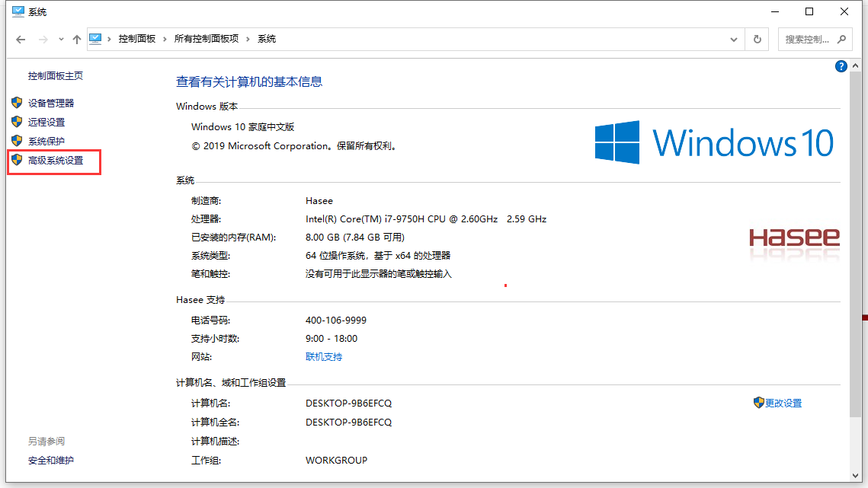Click scrollbar down arrow
Viewport: 868px width, 488px height.
pyautogui.click(x=856, y=476)
